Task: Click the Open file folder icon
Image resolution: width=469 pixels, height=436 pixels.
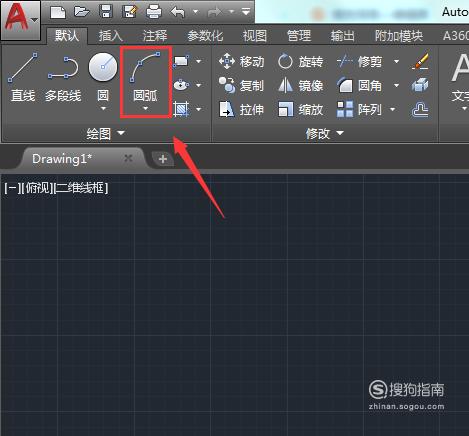Action: (81, 12)
